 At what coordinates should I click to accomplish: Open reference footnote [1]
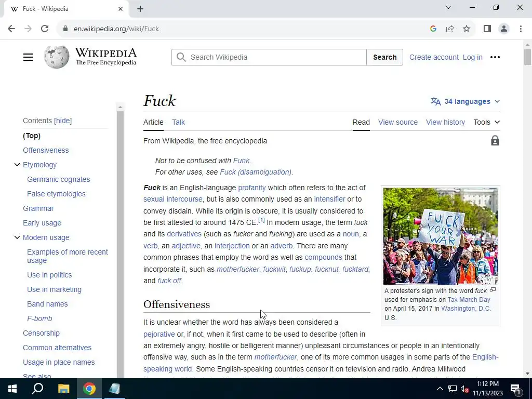[x=261, y=220]
